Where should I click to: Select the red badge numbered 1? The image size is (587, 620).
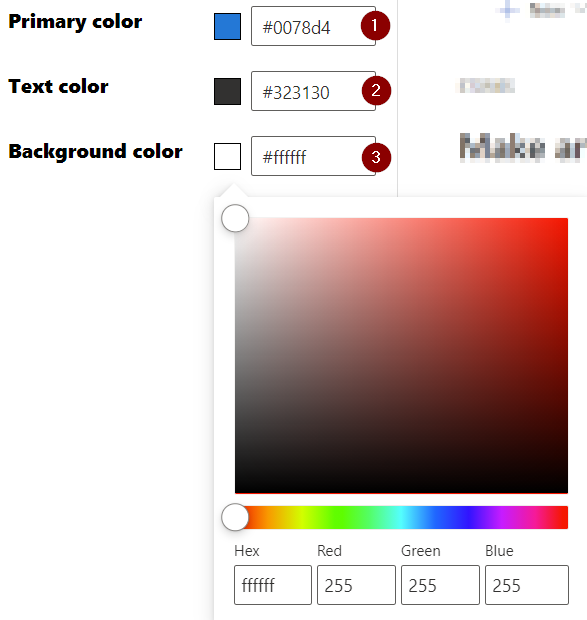(x=375, y=26)
